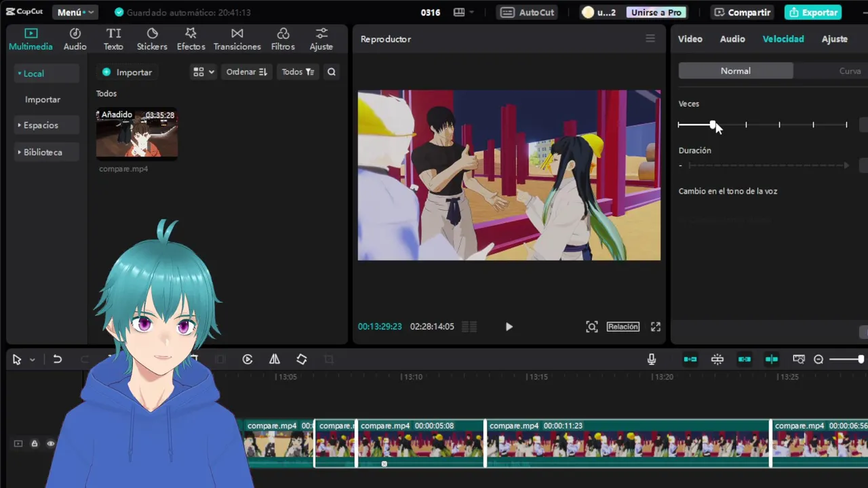Select the compare.mp4 clip labeled 00:00:05:08
The height and width of the screenshot is (488, 868).
pyautogui.click(x=420, y=444)
